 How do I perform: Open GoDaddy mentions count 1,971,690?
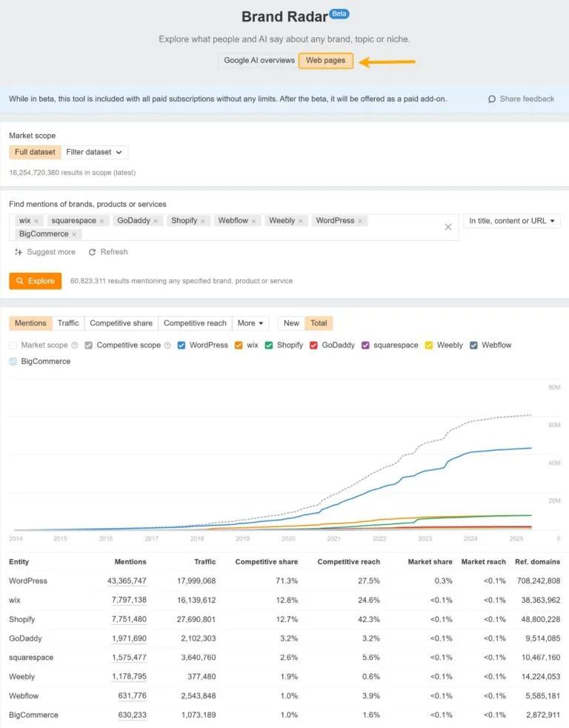[129, 638]
